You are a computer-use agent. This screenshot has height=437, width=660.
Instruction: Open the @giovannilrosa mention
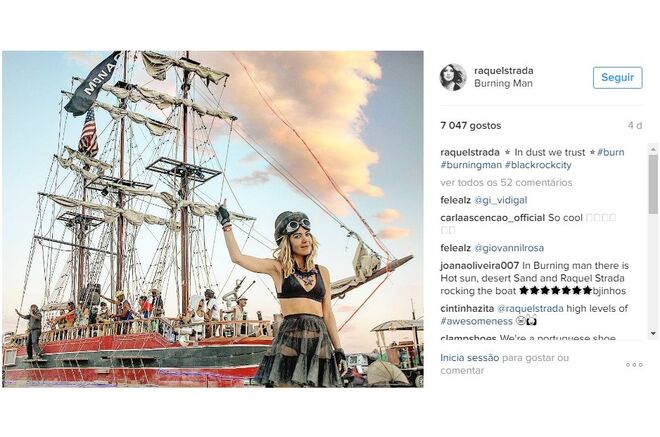coord(509,248)
